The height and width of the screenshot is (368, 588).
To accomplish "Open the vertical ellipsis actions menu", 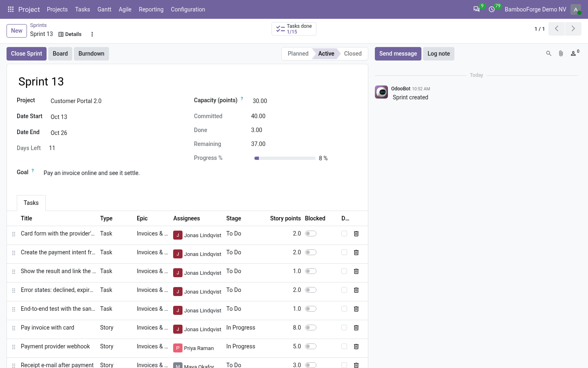I will [92, 34].
